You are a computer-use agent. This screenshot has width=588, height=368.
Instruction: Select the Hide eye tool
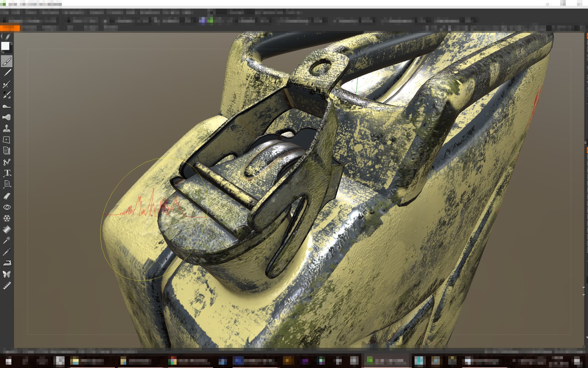[7, 207]
